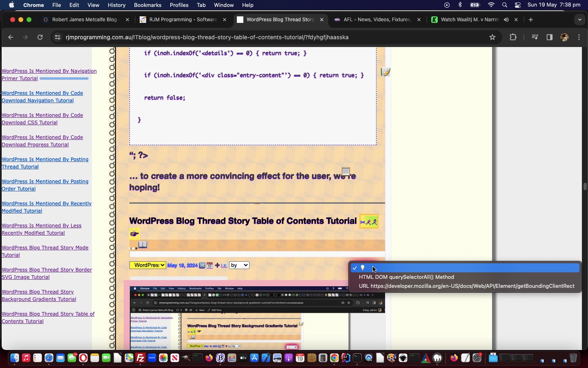Open the 'by' select dropdown

[x=239, y=265]
